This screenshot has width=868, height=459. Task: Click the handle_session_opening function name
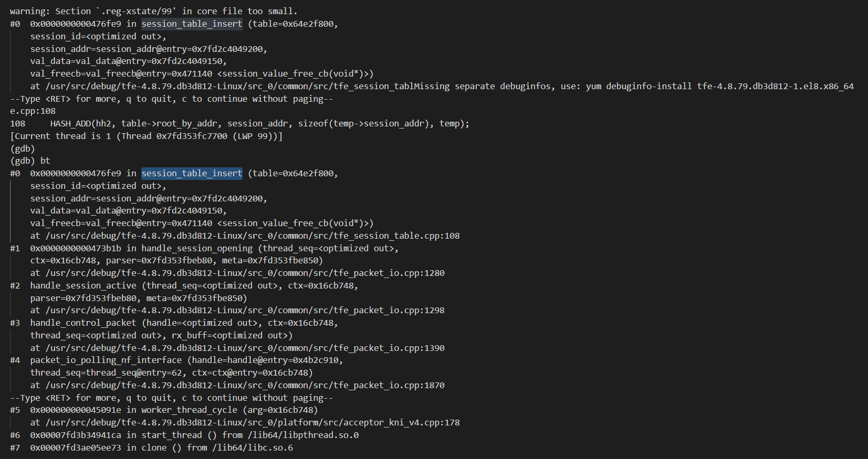(x=197, y=249)
